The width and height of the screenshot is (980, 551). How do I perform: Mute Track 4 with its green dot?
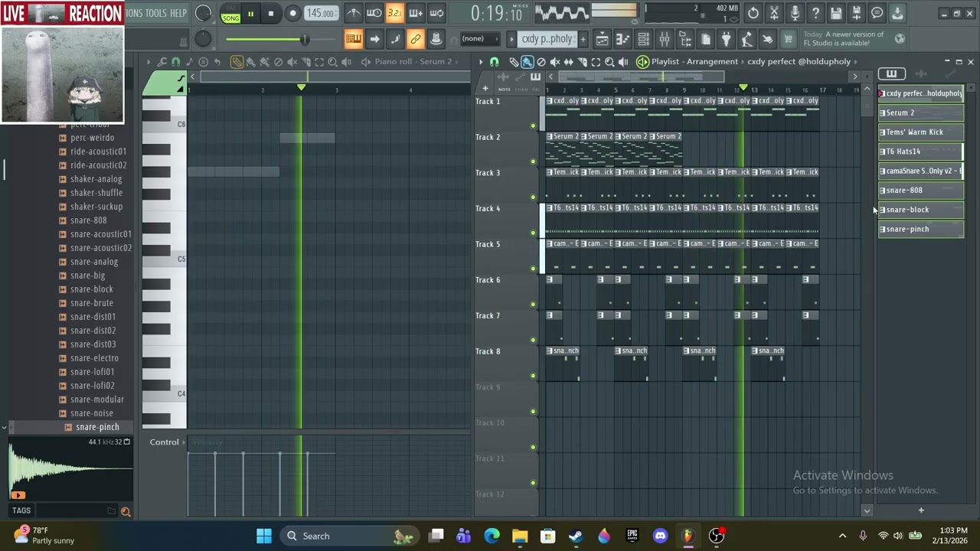point(533,233)
